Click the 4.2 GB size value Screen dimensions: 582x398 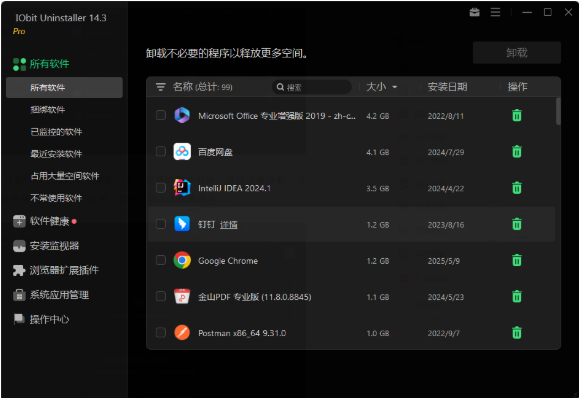(x=377, y=116)
